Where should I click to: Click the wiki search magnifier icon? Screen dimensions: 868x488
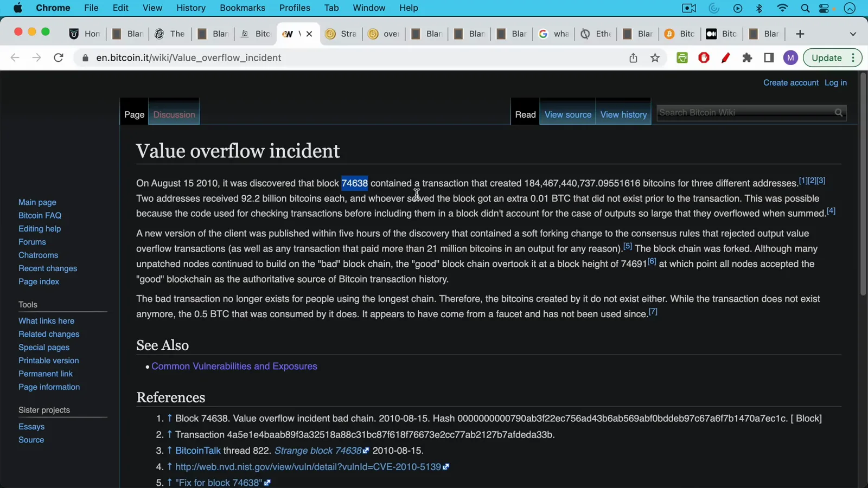coord(839,113)
